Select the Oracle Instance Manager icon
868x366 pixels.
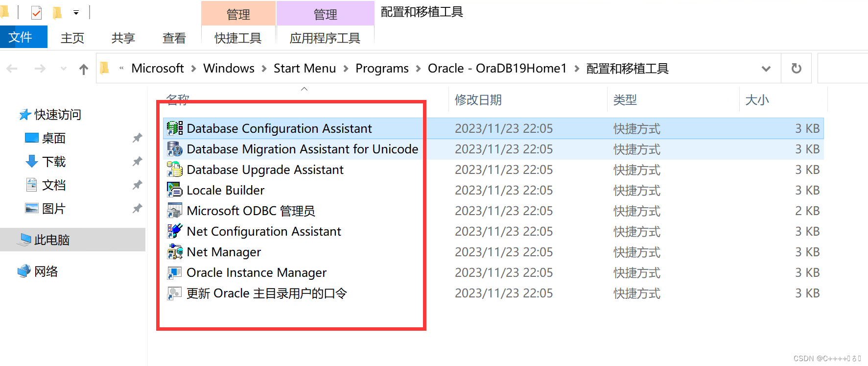[x=175, y=272]
